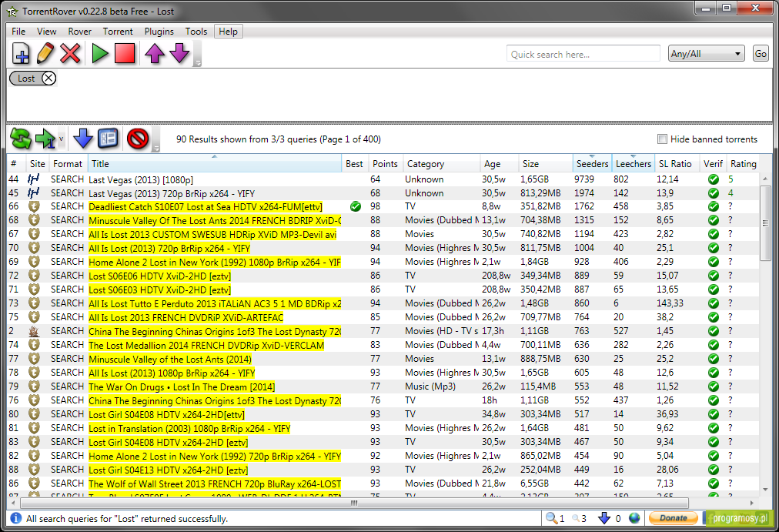Click the torrent details list icon
Screen dimensions: 779x532
coord(108,139)
